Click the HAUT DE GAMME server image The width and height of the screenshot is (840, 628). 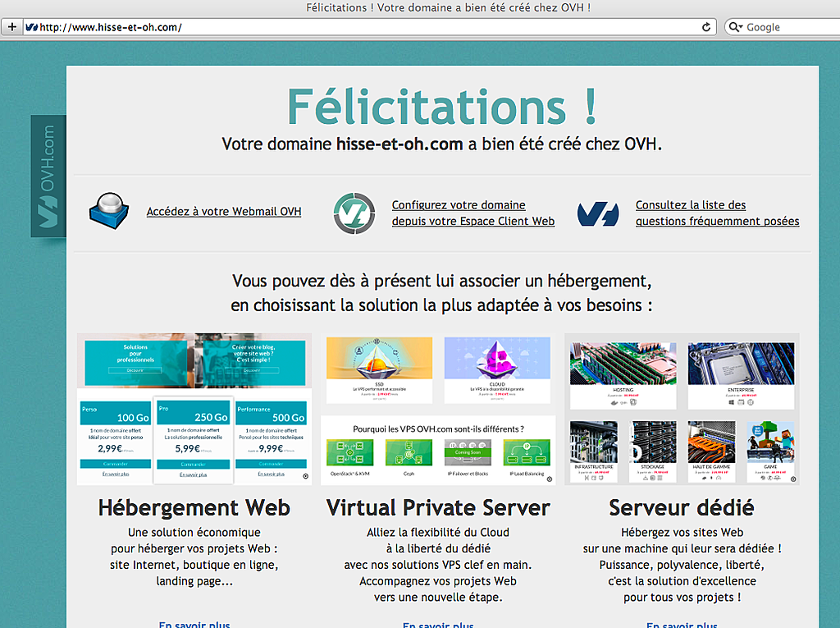(x=711, y=442)
